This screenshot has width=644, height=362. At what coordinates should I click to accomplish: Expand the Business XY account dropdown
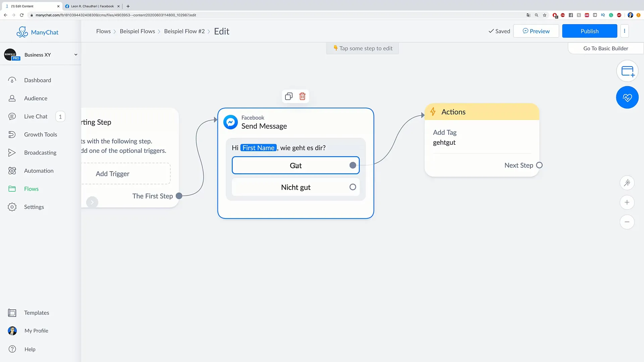tap(75, 54)
